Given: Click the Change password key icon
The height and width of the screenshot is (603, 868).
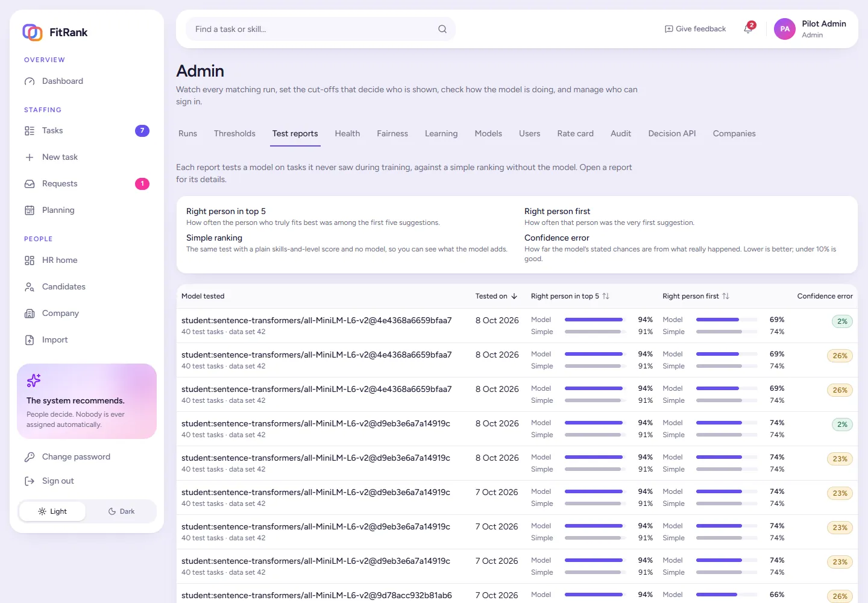Looking at the screenshot, I should [x=30, y=457].
